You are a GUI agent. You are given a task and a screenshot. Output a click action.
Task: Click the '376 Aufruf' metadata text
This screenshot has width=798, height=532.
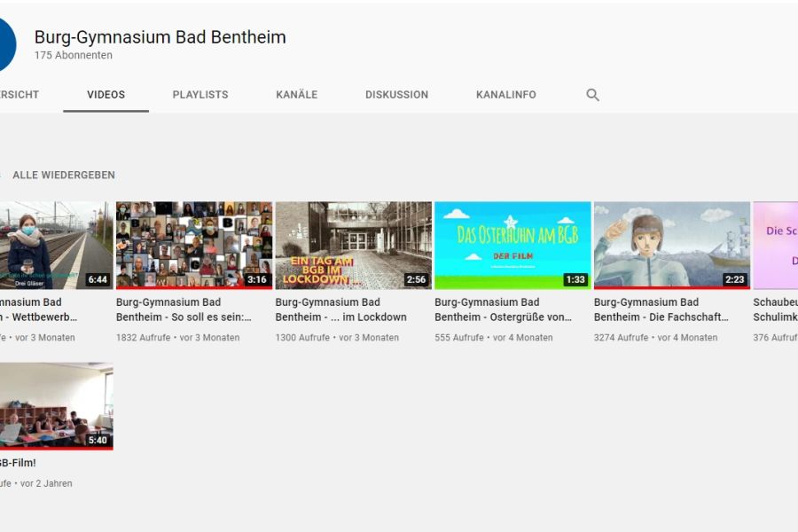776,338
